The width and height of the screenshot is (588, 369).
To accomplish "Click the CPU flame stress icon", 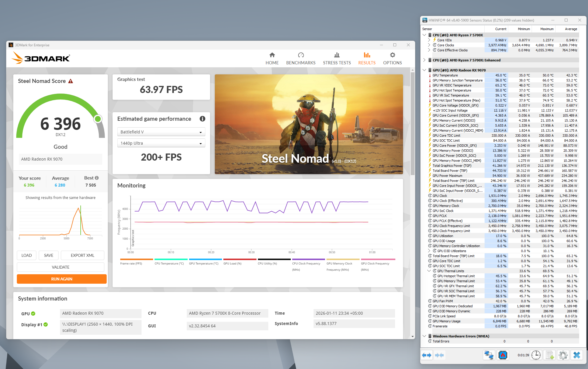I will [503, 355].
